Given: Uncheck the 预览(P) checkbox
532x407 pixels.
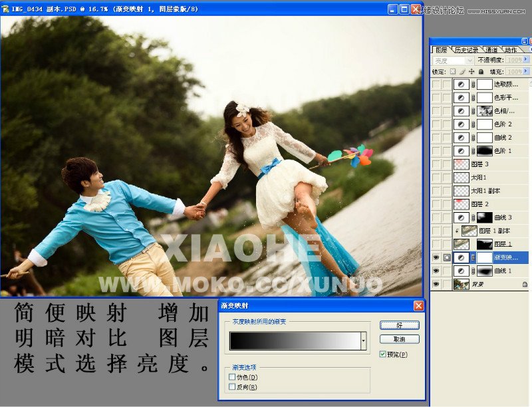Looking at the screenshot, I should (383, 354).
